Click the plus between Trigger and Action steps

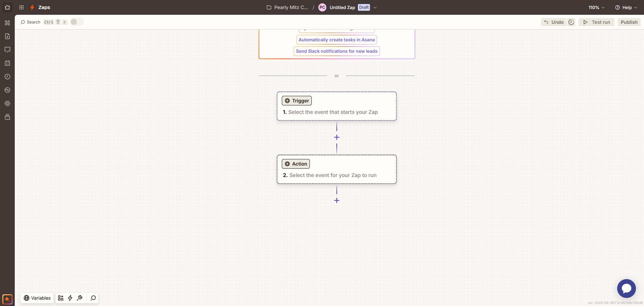[336, 137]
